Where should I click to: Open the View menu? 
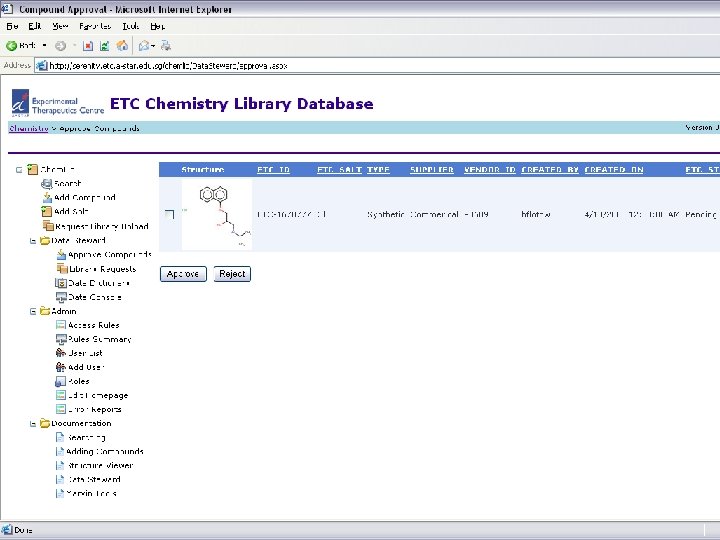(x=60, y=26)
